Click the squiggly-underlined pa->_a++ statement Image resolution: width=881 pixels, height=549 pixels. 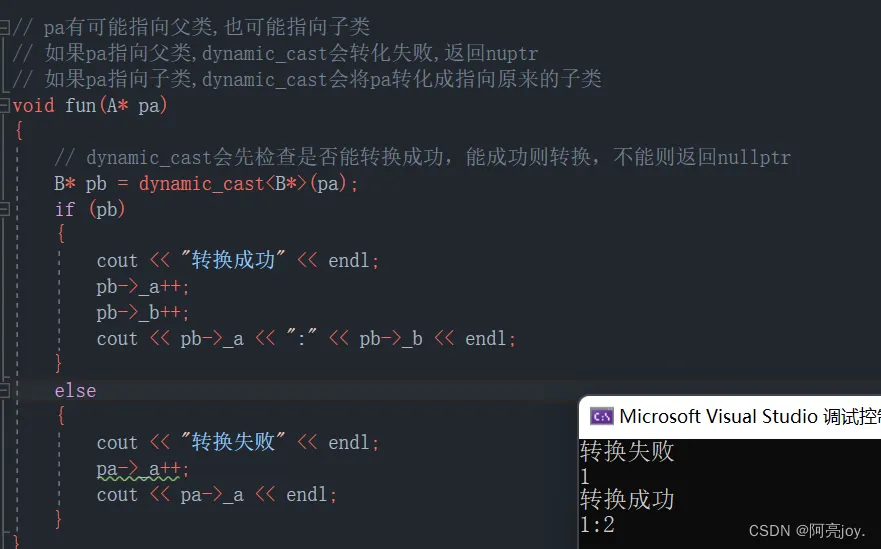pos(142,469)
